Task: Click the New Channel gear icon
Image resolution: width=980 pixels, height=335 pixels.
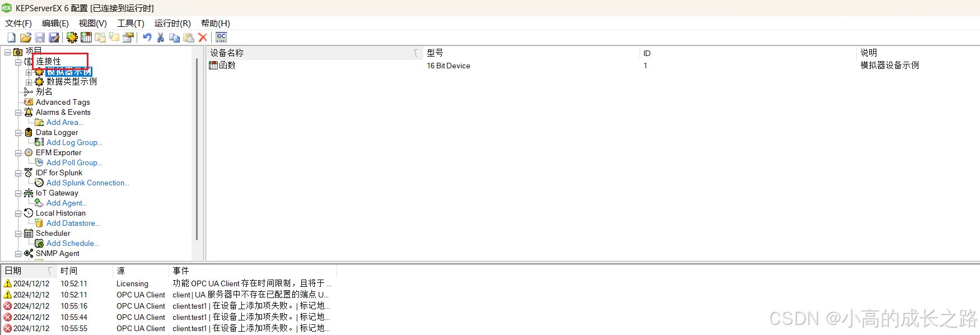Action: 72,38
